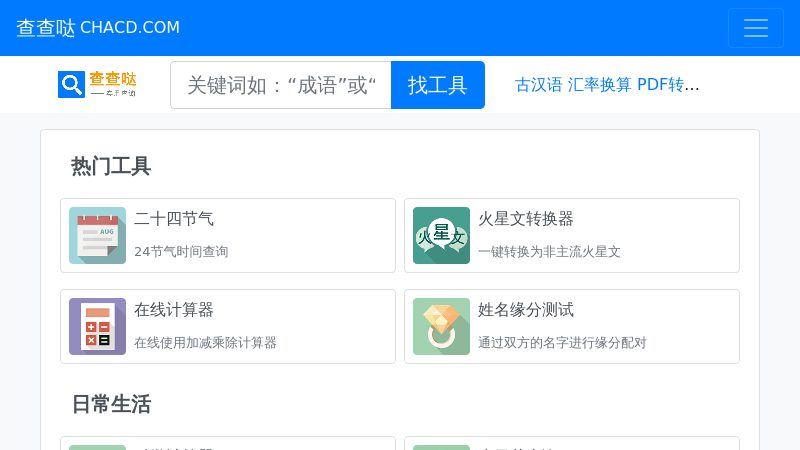The height and width of the screenshot is (450, 800).
Task: Open the 在线计算器 tool title
Action: click(174, 310)
